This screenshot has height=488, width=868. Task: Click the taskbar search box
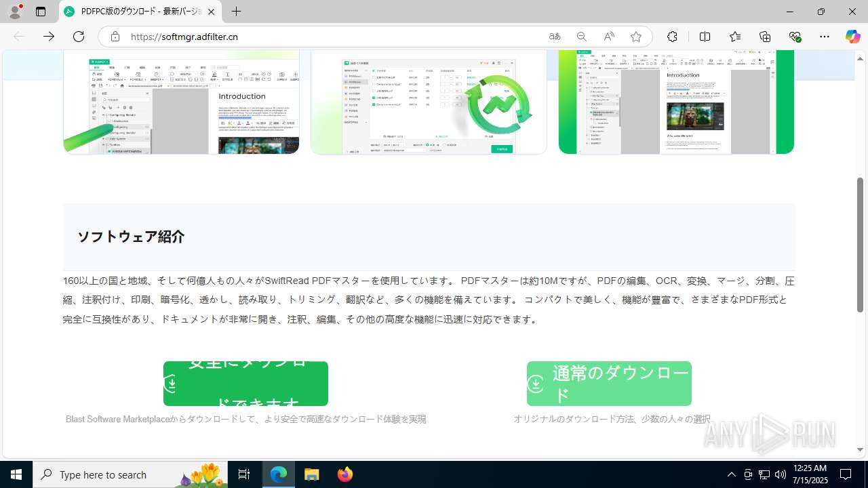click(x=131, y=474)
